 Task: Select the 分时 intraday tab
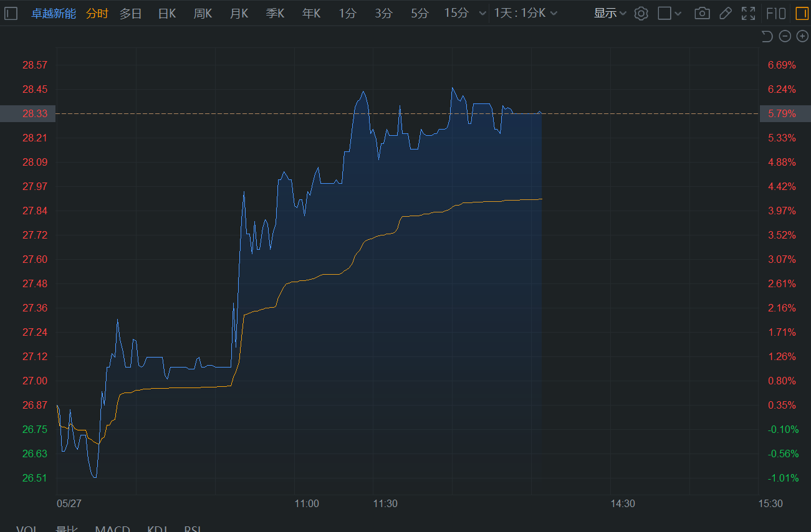coord(97,13)
